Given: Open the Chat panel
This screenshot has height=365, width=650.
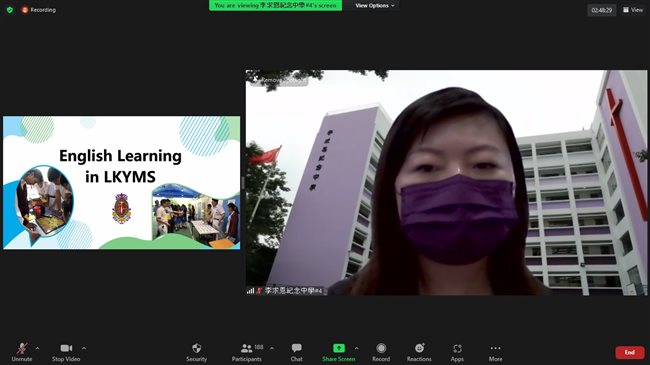Looking at the screenshot, I should 296,352.
